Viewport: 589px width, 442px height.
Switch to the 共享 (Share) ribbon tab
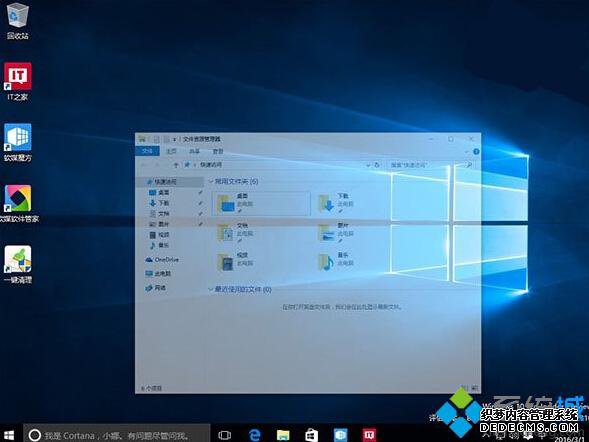(194, 151)
